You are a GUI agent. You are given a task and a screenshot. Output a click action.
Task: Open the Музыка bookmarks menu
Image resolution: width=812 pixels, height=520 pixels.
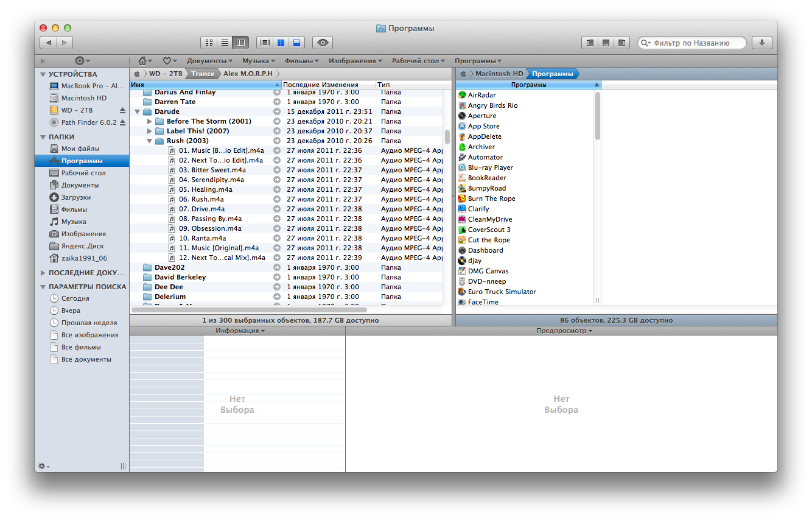click(258, 61)
